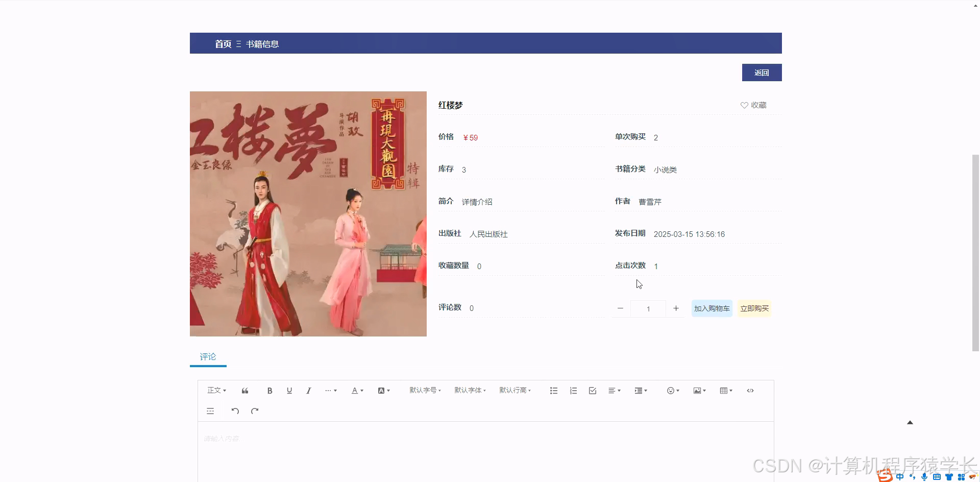Toggle the 收藏 favorite heart for this book
The image size is (980, 482).
click(x=753, y=105)
